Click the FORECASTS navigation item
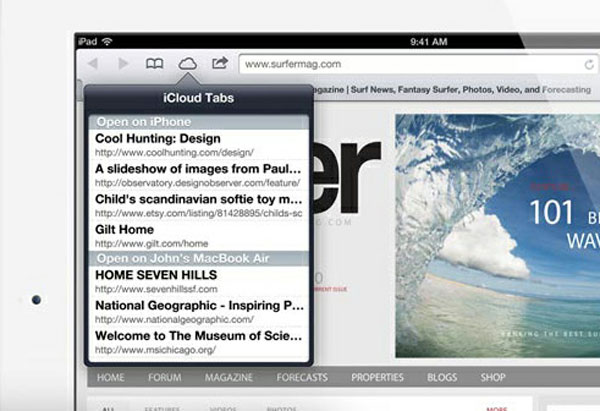Viewport: 600px width, 411px height. click(x=302, y=377)
